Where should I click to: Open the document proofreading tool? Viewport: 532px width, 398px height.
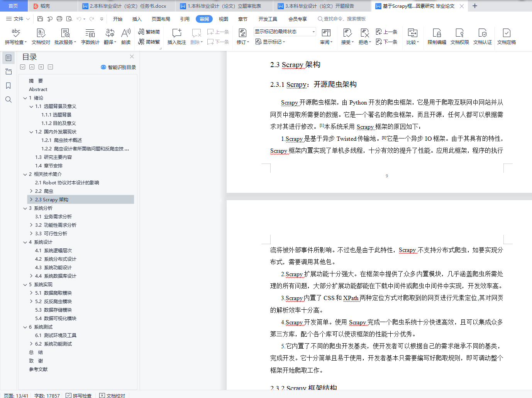[x=41, y=37]
